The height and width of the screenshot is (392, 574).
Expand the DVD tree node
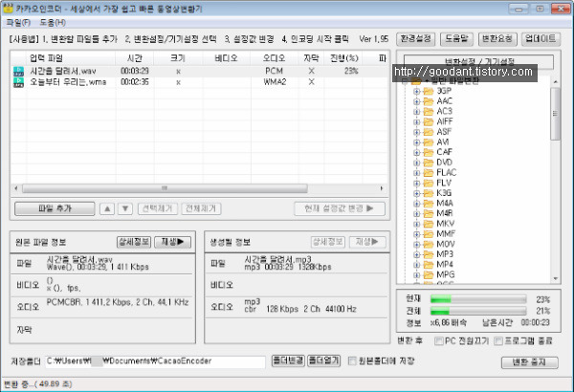pyautogui.click(x=416, y=163)
